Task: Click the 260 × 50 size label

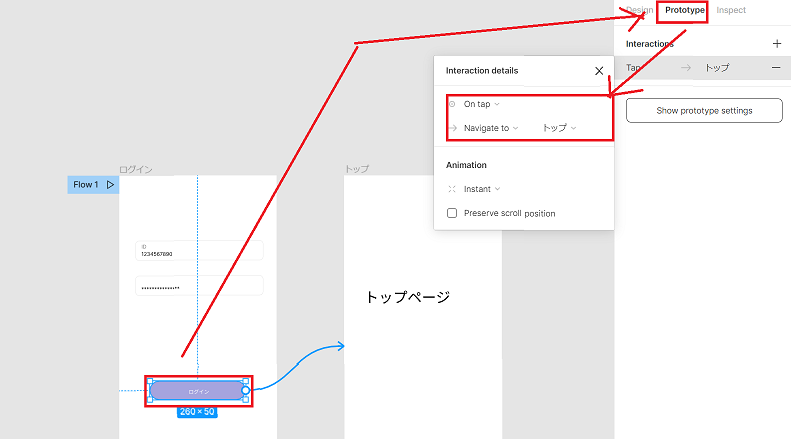Action: 197,412
